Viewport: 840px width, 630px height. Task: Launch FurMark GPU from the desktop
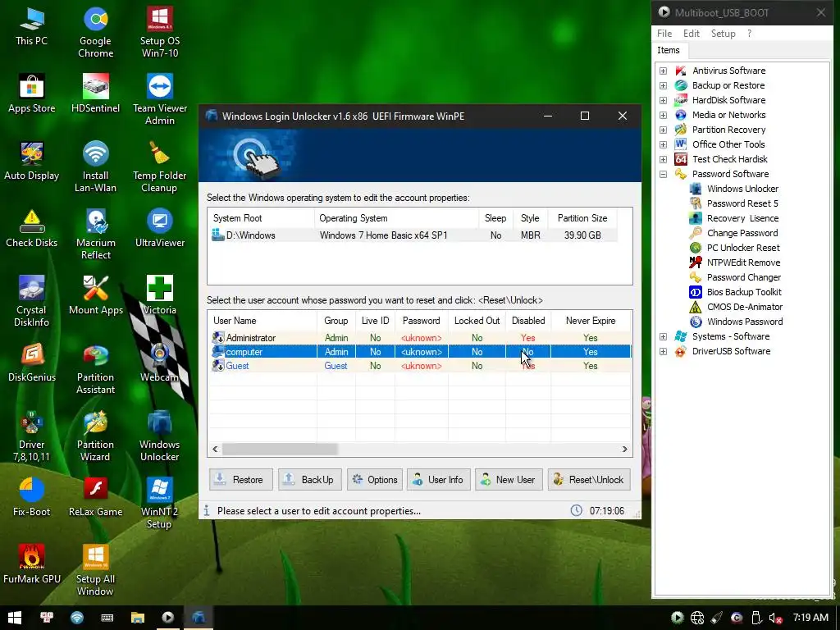(32, 564)
